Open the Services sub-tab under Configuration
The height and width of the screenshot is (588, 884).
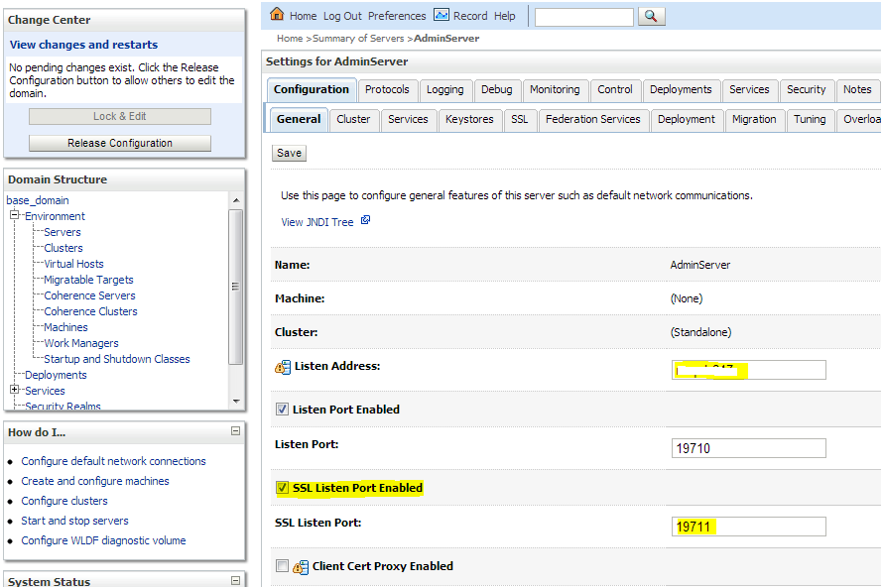pos(408,119)
